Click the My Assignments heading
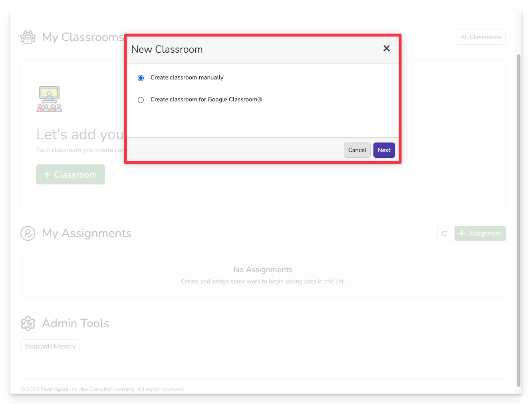 [87, 233]
